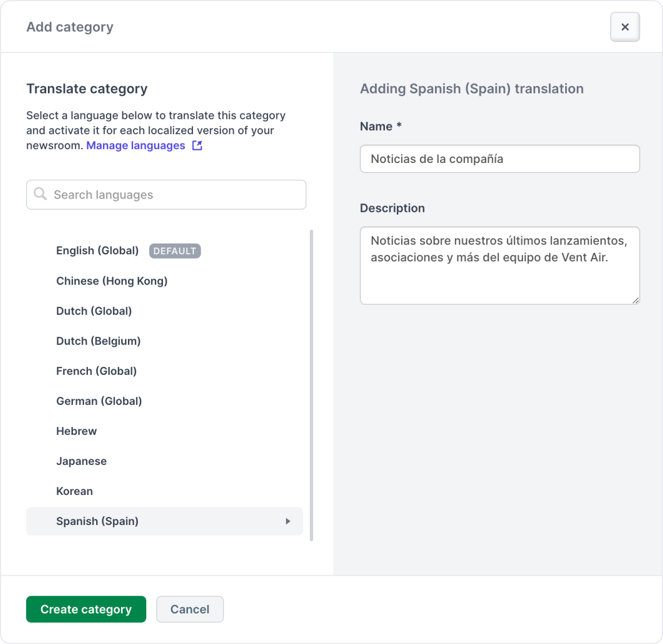Click the arrow on the Spanish (Spain) row
This screenshot has height=644, width=663.
(x=288, y=522)
